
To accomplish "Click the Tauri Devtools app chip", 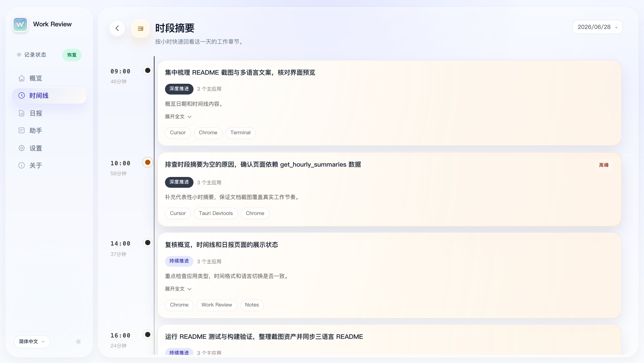I will pos(216,213).
